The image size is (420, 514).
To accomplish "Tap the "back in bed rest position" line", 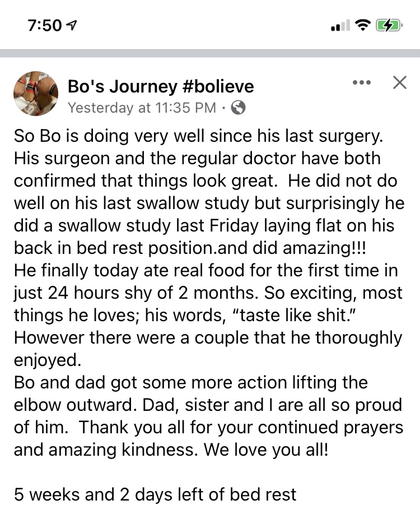I will tap(190, 248).
